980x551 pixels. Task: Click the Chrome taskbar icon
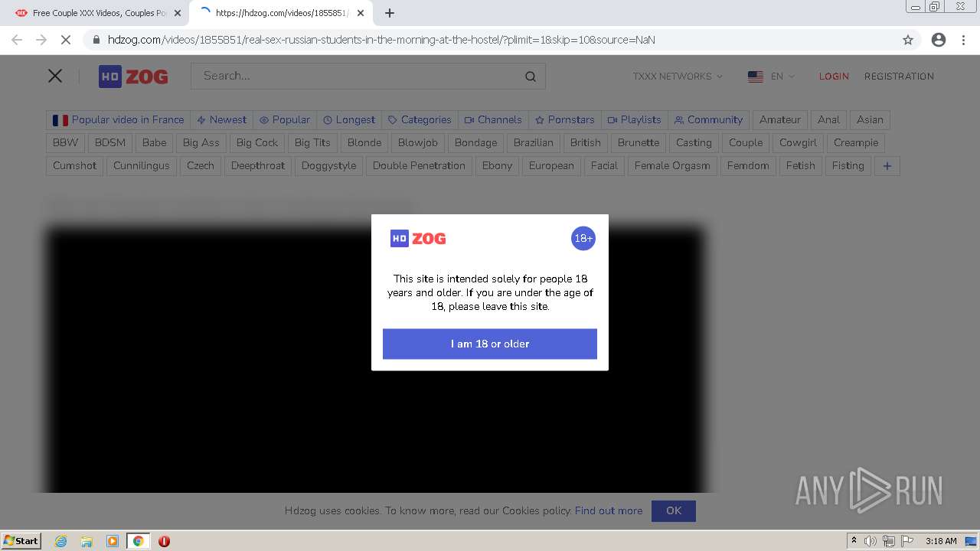(138, 541)
